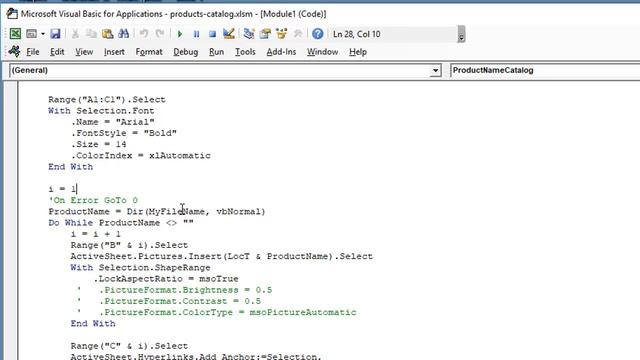640x360 pixels.
Task: Open the Window menu
Action: pyautogui.click(x=322, y=52)
